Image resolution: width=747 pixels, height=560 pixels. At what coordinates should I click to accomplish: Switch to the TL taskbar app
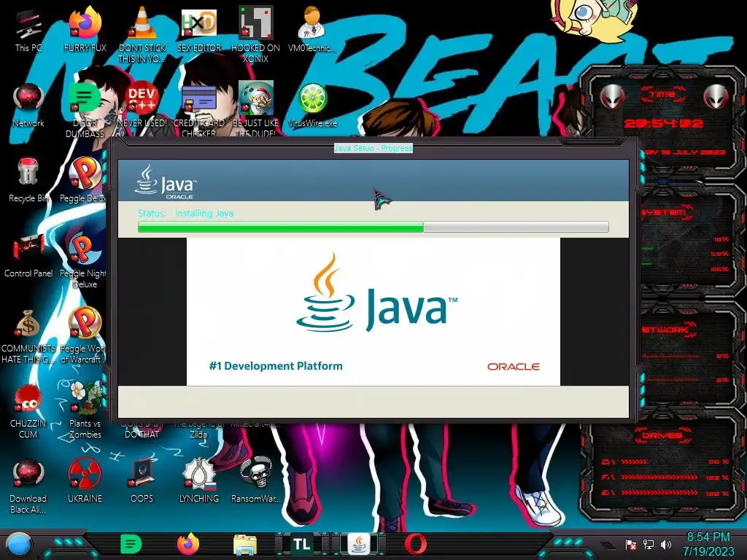point(301,544)
